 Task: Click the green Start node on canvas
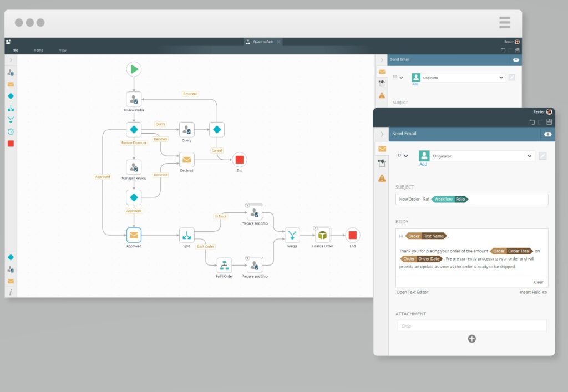[134, 69]
